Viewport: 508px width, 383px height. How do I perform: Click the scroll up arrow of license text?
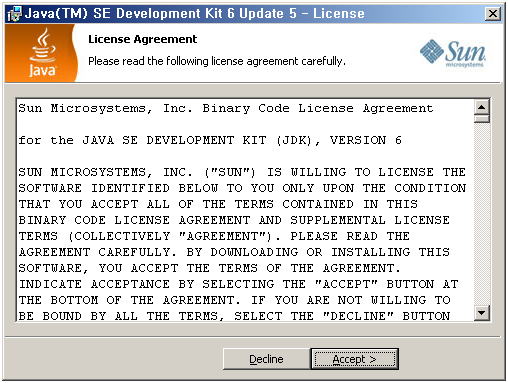coord(482,107)
